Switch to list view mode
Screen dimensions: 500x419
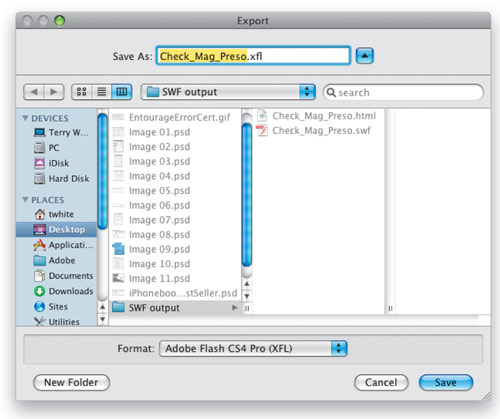click(101, 92)
